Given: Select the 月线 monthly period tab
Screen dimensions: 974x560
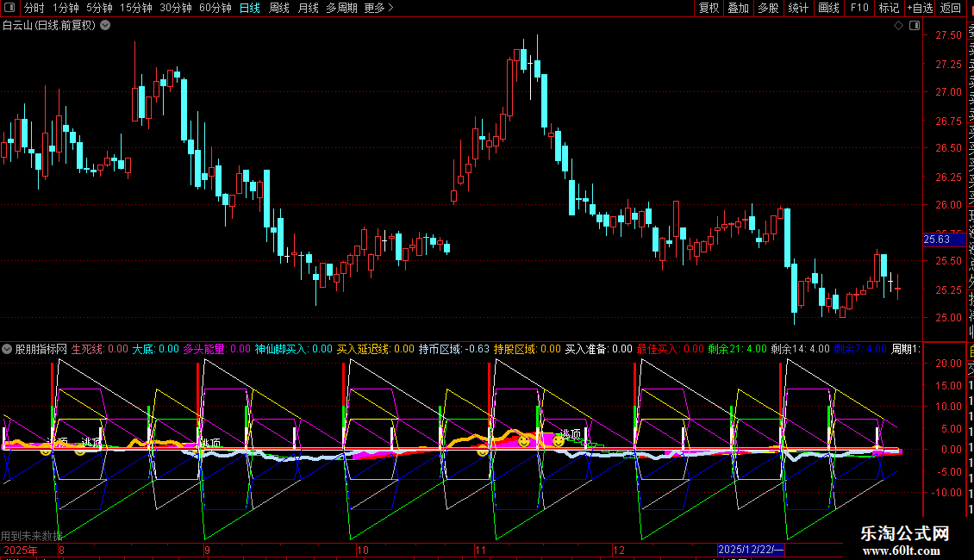Looking at the screenshot, I should [308, 8].
